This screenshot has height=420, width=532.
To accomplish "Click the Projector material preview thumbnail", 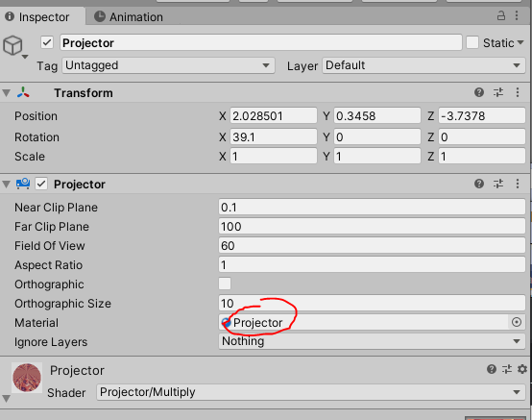I will (x=27, y=378).
